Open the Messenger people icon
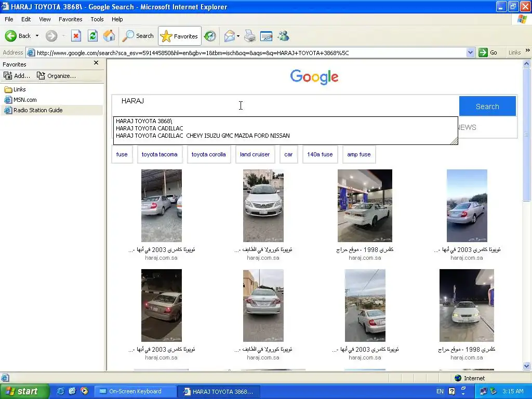 coord(283,36)
